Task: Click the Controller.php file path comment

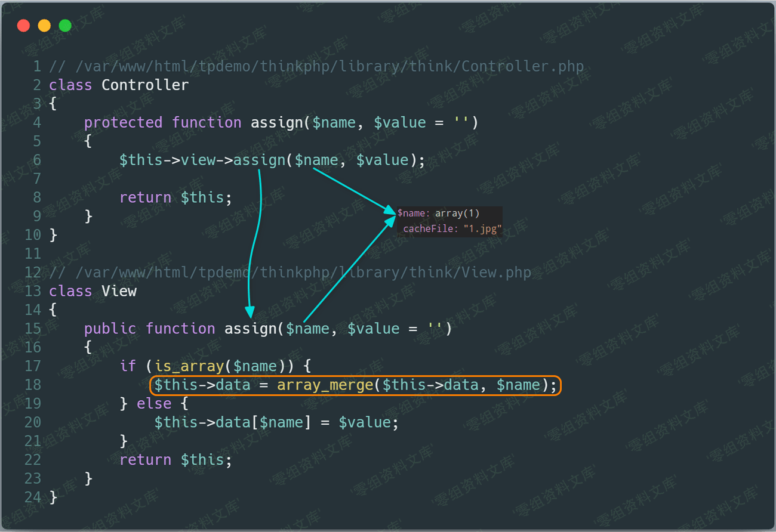Action: click(316, 66)
